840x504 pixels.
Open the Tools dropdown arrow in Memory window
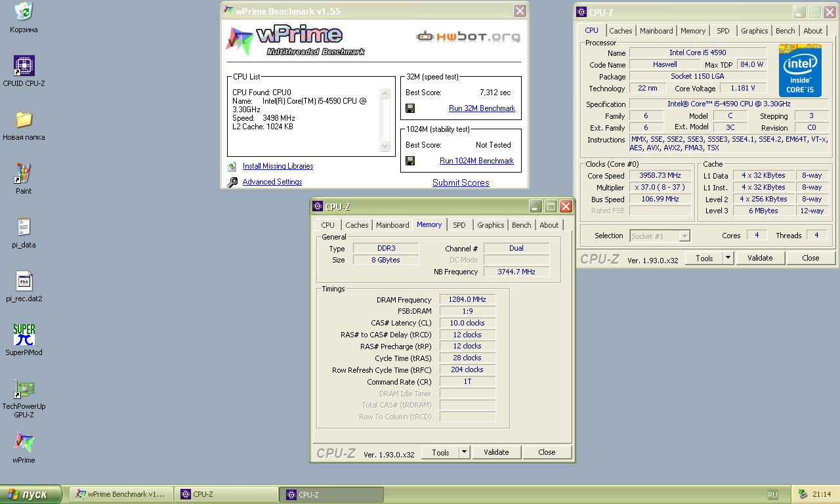click(x=464, y=452)
